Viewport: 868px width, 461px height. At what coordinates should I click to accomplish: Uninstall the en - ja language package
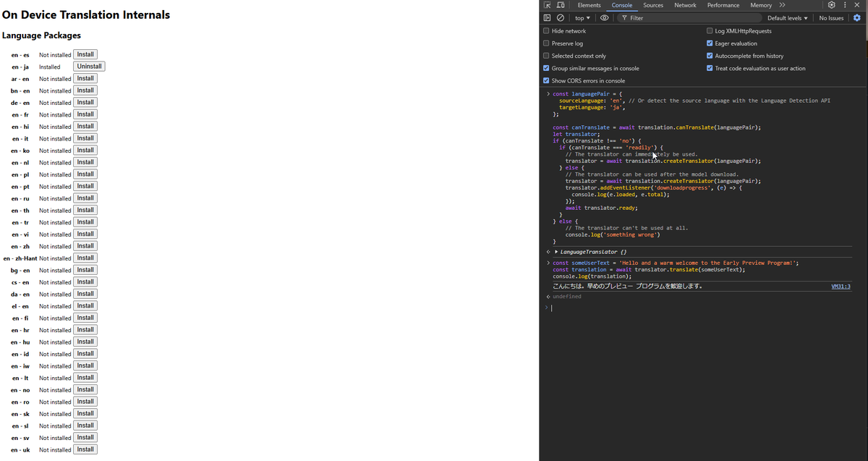click(x=89, y=66)
